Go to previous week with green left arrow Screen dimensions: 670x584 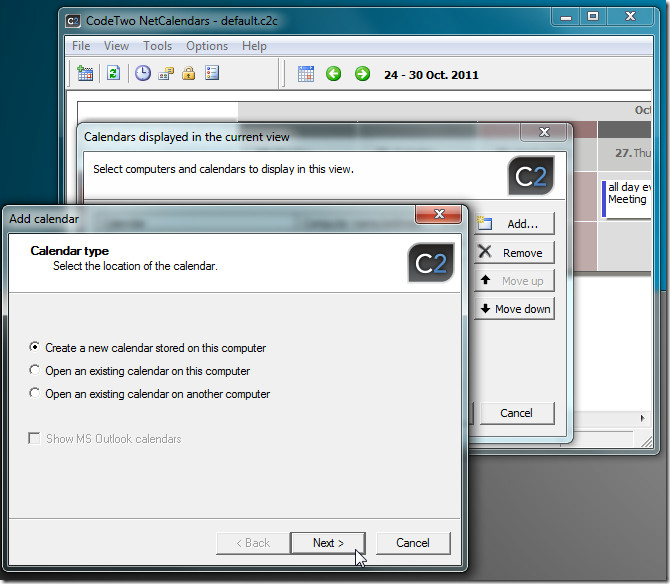[x=333, y=74]
